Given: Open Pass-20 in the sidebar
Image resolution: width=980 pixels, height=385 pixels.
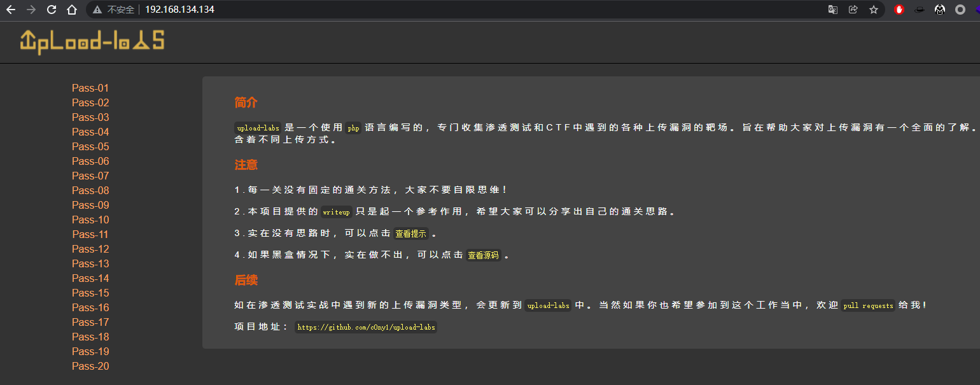Looking at the screenshot, I should pyautogui.click(x=90, y=366).
